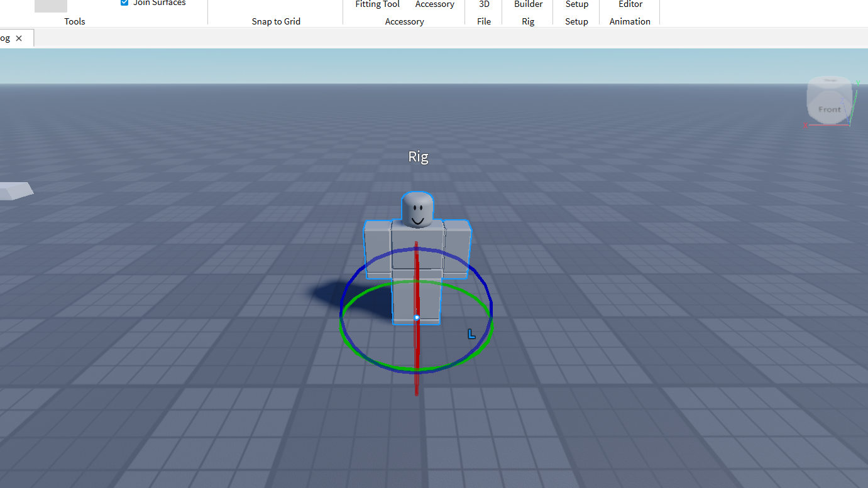Toggle the Join Surfaces checkbox
The width and height of the screenshot is (868, 488).
(124, 3)
